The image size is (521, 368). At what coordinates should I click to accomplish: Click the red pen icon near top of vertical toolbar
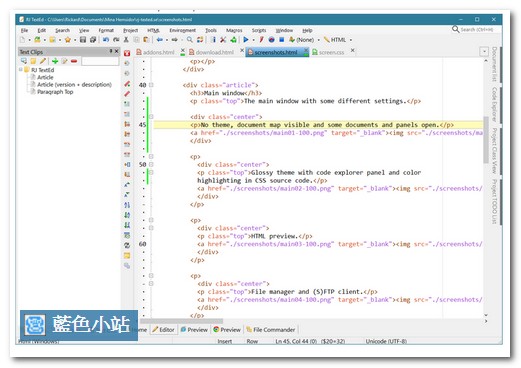pyautogui.click(x=127, y=94)
